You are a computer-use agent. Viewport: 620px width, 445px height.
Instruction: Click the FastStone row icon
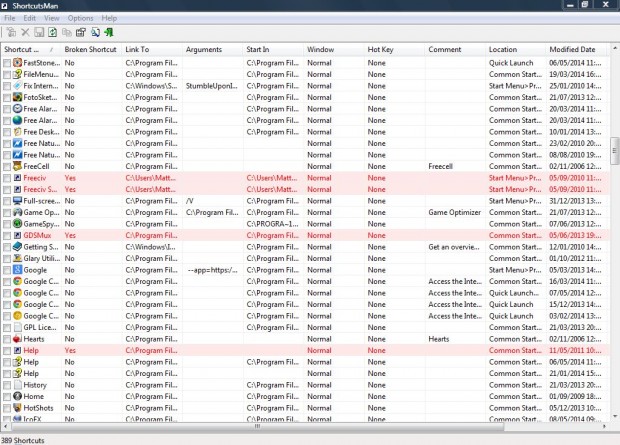pyautogui.click(x=17, y=62)
